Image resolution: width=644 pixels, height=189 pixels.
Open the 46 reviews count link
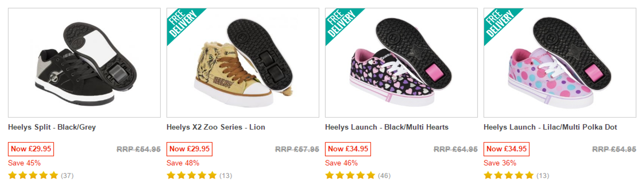pos(384,176)
